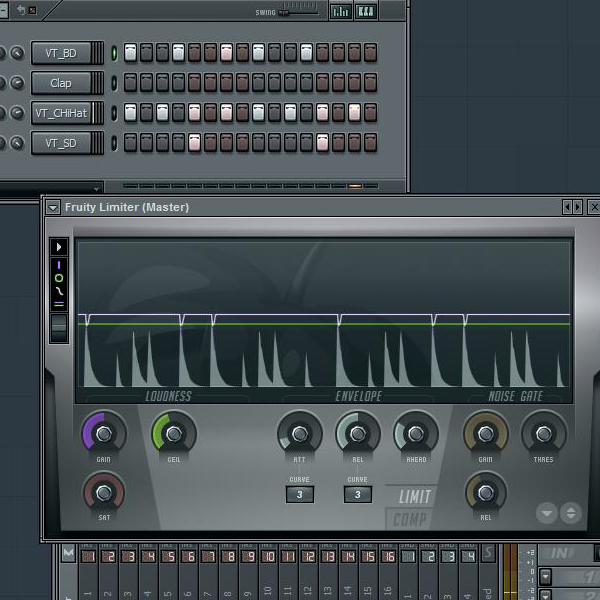Viewport: 600px width, 600px height.
Task: Toggle the fifth step of VT_SD row
Action: (x=194, y=142)
